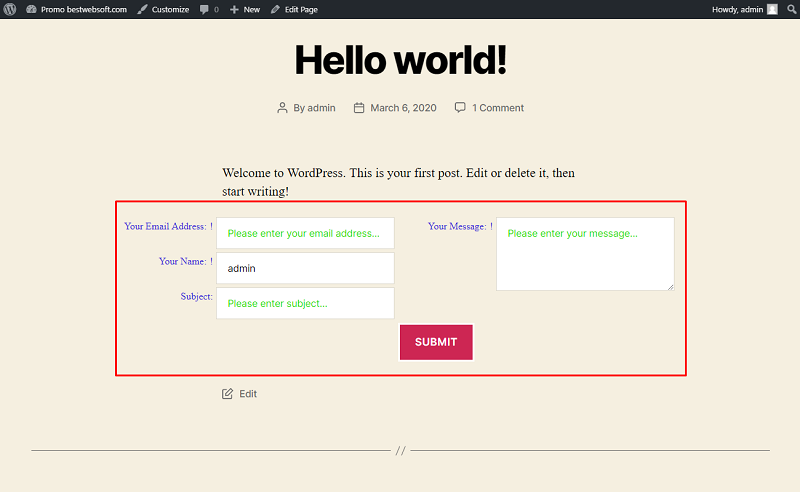Focus the Subject input field
The image size is (800, 492).
(x=305, y=303)
